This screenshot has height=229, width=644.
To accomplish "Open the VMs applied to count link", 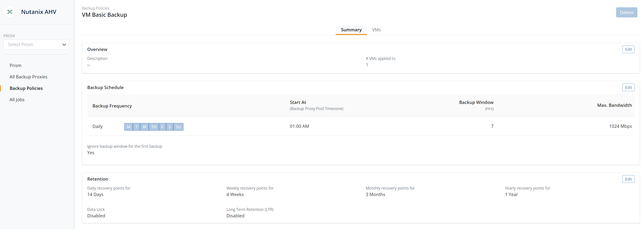I will click(367, 65).
